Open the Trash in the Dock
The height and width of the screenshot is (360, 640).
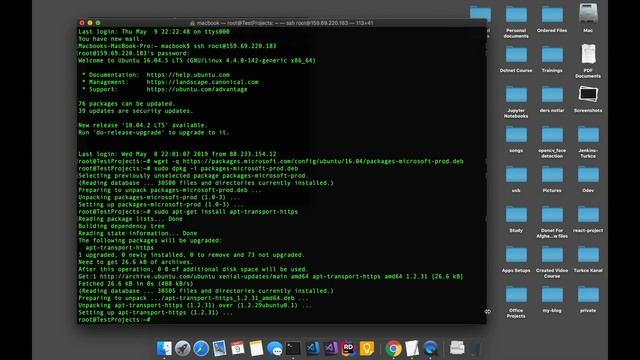click(x=476, y=348)
